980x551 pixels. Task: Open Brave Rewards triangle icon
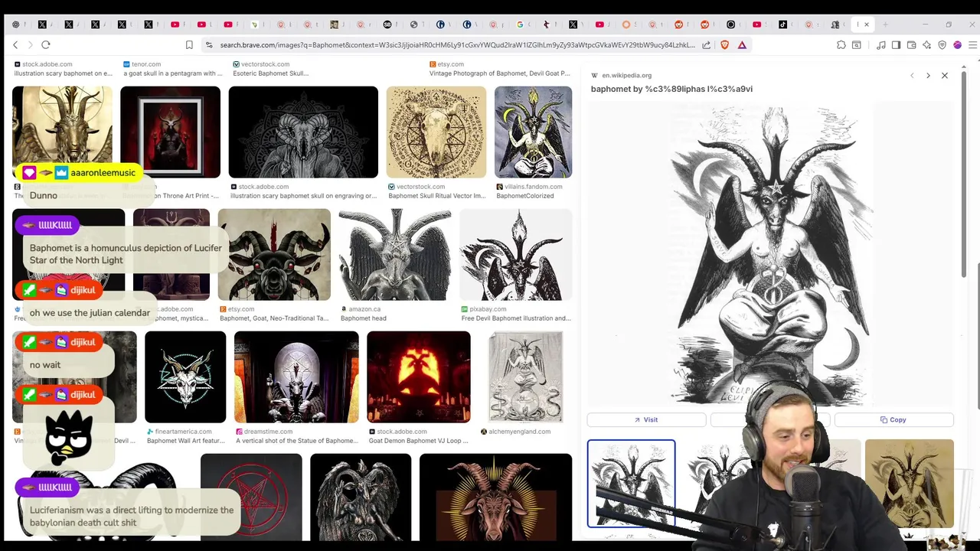click(x=742, y=45)
